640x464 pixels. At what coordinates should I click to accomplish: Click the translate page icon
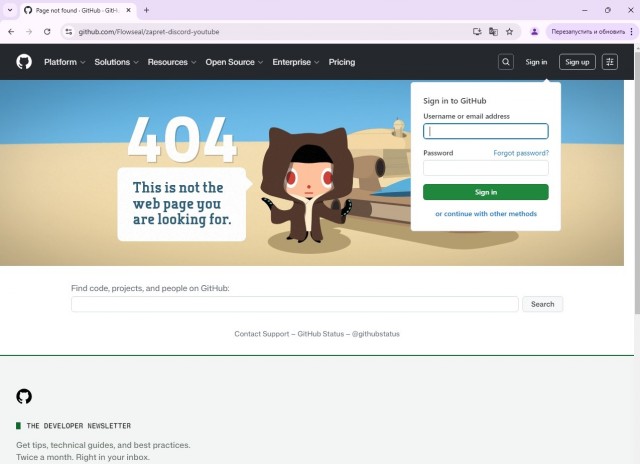pyautogui.click(x=493, y=32)
